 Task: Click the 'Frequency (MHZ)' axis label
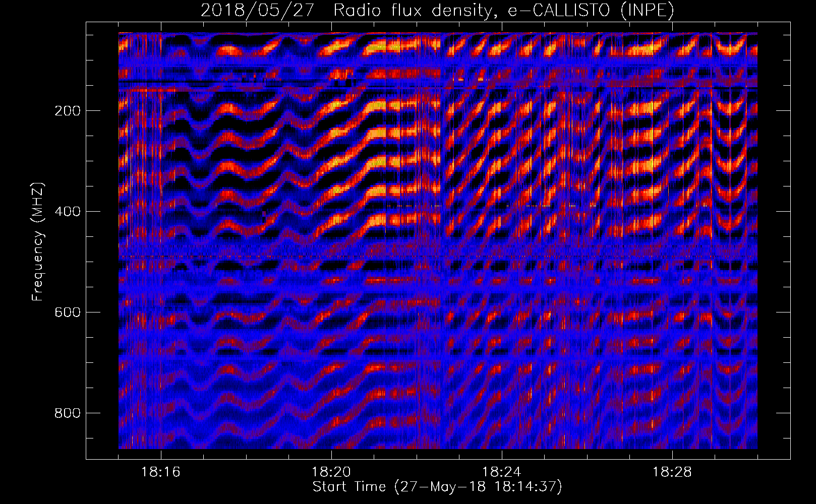38,242
